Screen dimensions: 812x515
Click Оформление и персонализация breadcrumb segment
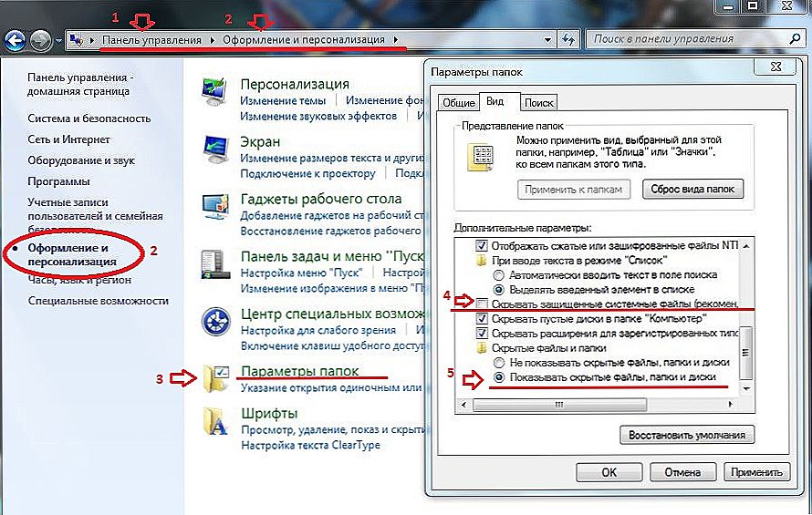pyautogui.click(x=304, y=40)
